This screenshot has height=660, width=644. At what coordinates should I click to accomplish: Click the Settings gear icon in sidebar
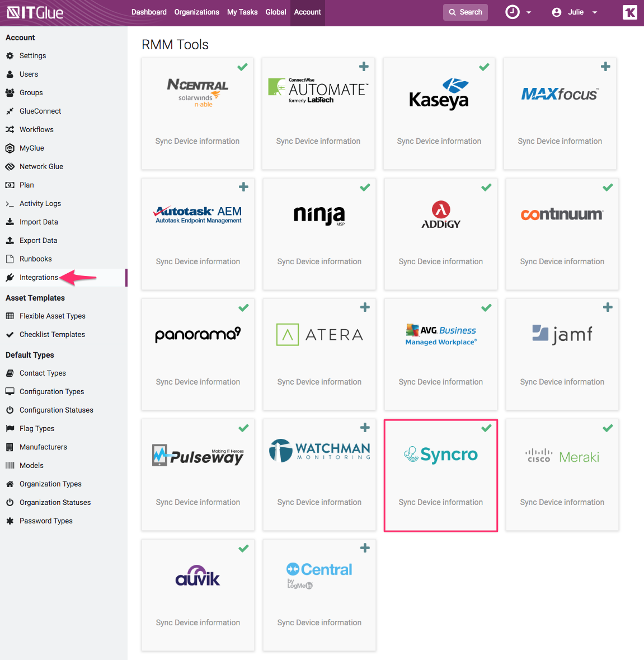10,55
